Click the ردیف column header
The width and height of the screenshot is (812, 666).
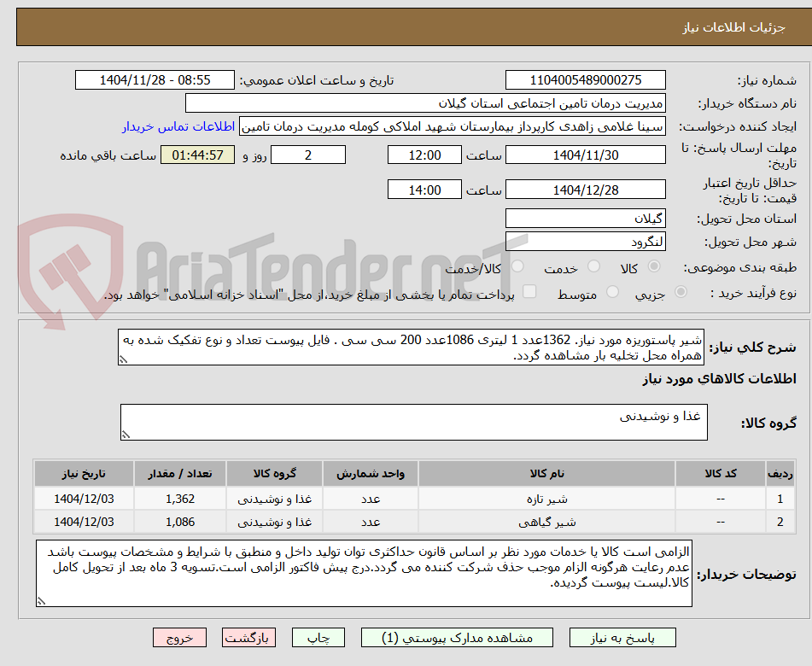[x=780, y=473]
